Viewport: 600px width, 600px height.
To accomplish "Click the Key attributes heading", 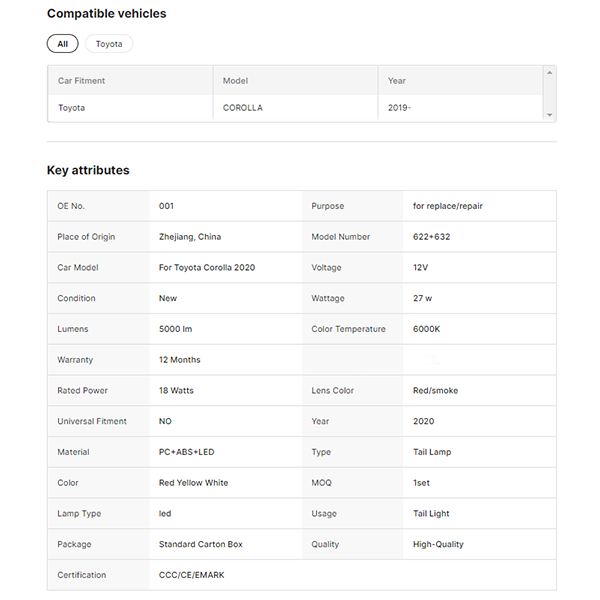I will click(88, 170).
